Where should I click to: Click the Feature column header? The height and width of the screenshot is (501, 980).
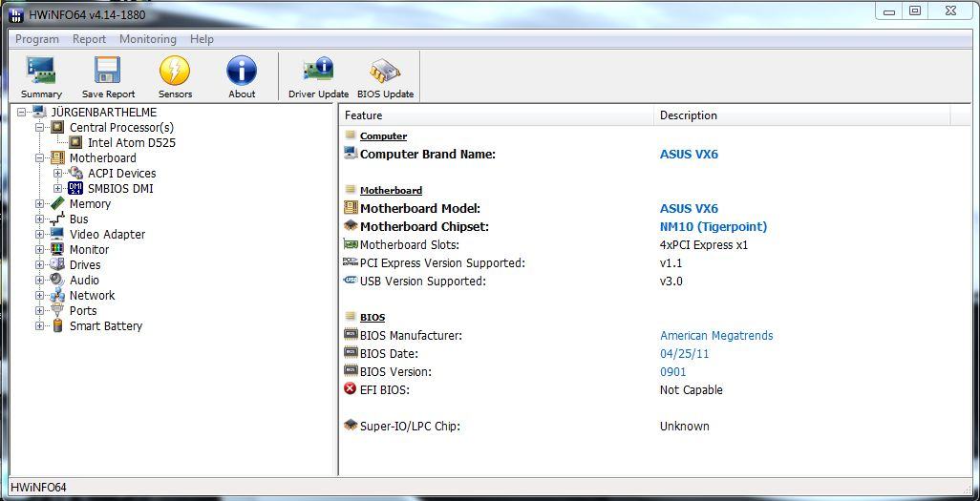click(x=497, y=115)
